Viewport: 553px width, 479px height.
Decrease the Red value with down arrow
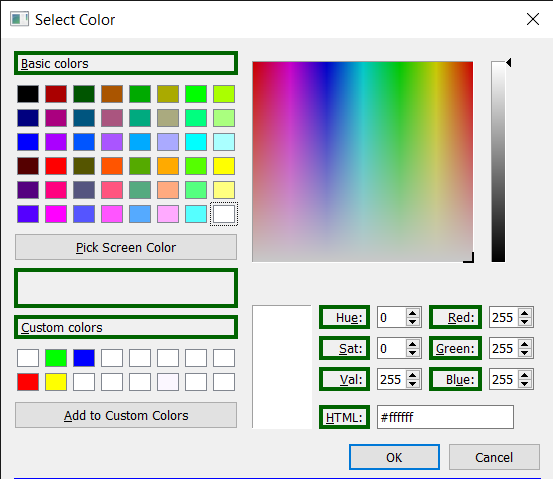pos(525,322)
